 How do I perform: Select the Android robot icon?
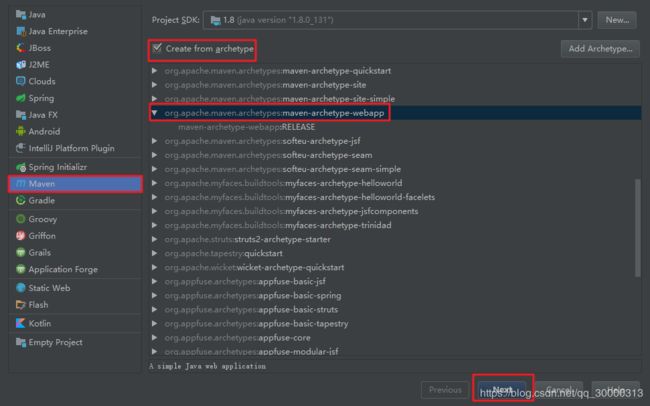(x=21, y=131)
